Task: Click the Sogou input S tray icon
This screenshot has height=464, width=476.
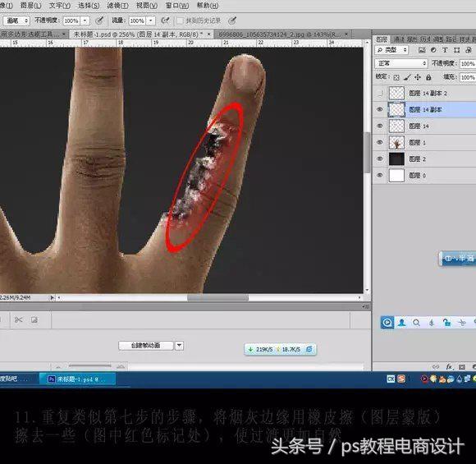Action: tap(401, 379)
